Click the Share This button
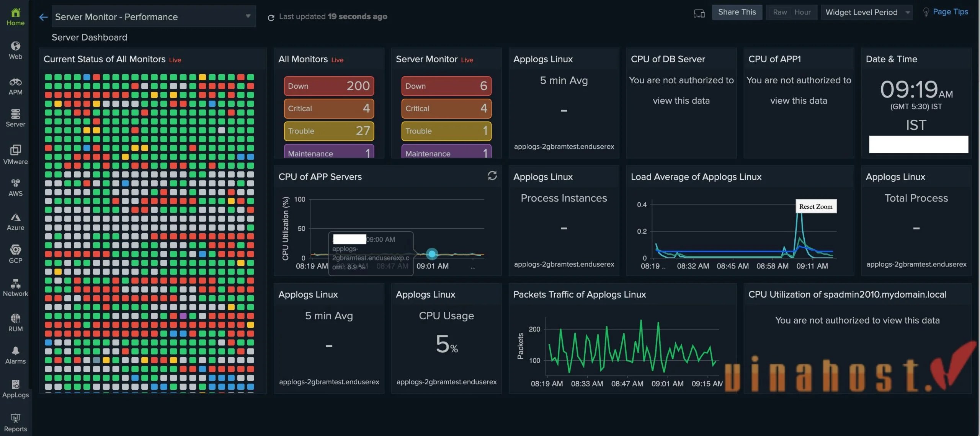The width and height of the screenshot is (980, 436). point(737,12)
